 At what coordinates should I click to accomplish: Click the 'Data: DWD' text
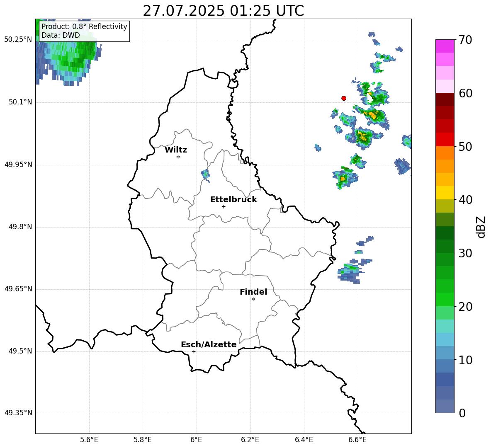(x=61, y=35)
